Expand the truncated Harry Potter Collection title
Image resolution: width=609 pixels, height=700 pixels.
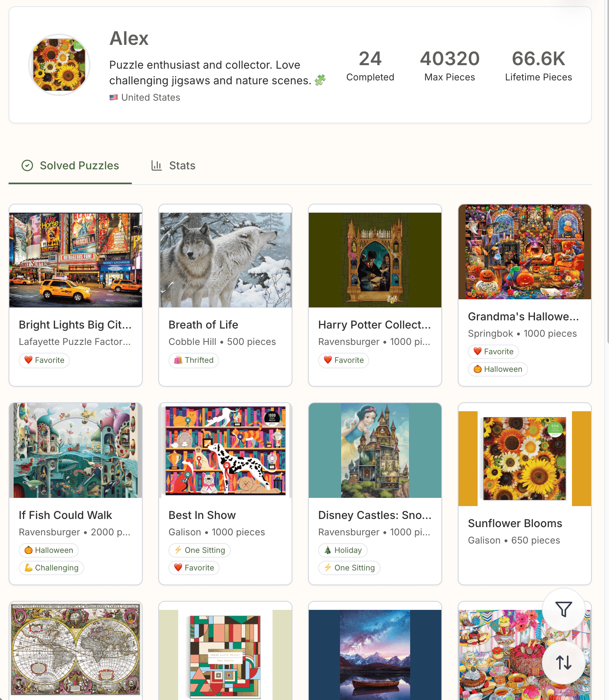coord(374,324)
